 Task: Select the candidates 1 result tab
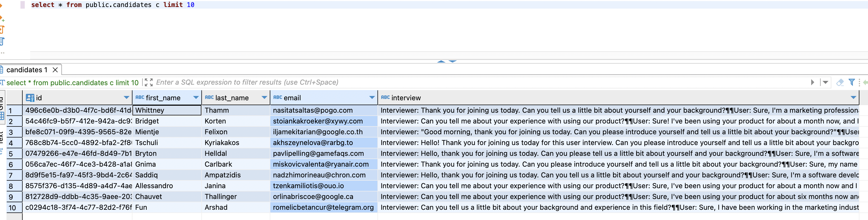27,70
